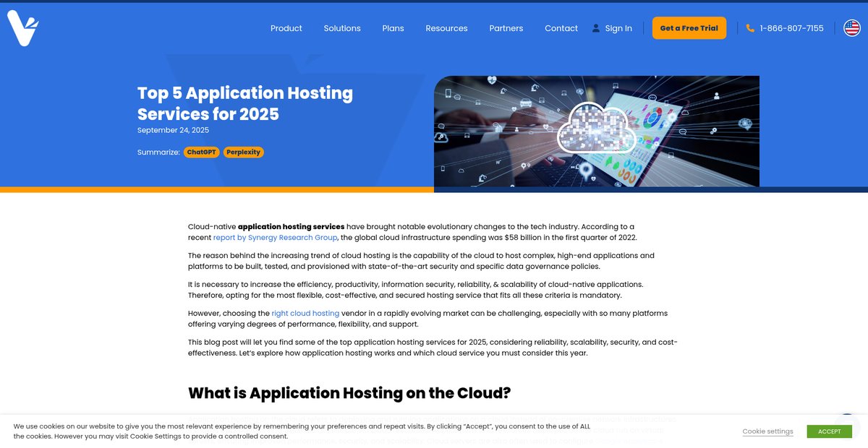The image size is (868, 448).
Task: Click the user icon beside Sign In
Action: click(x=596, y=28)
